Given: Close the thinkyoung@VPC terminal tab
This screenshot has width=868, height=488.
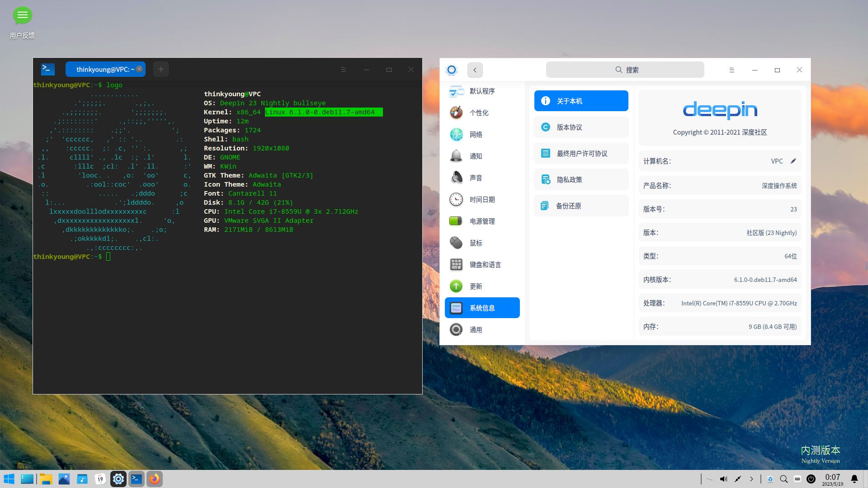Looking at the screenshot, I should pos(139,69).
